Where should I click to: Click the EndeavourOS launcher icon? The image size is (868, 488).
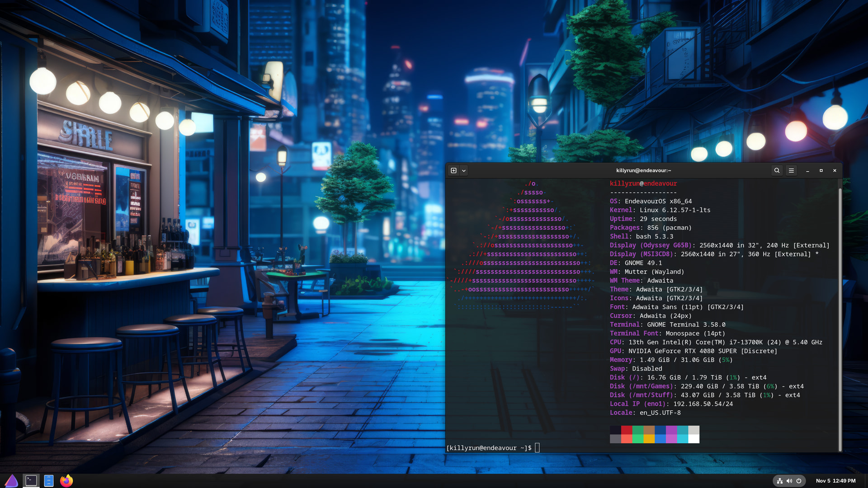pyautogui.click(x=11, y=481)
